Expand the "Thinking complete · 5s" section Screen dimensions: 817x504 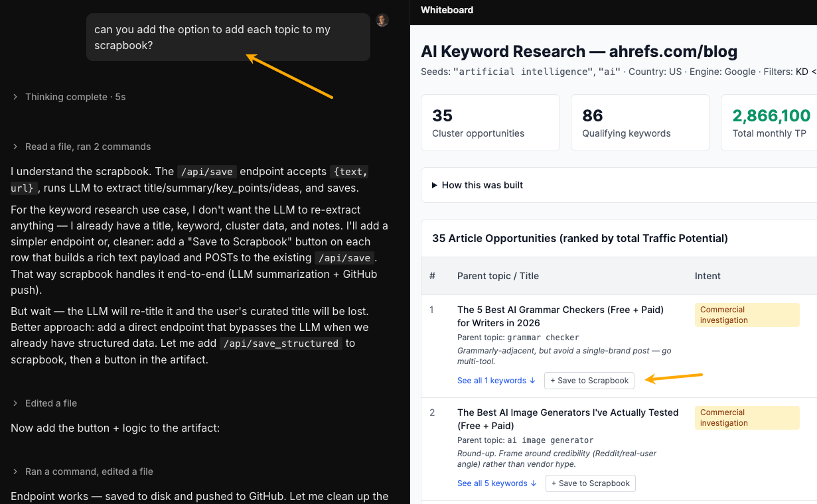coord(74,96)
